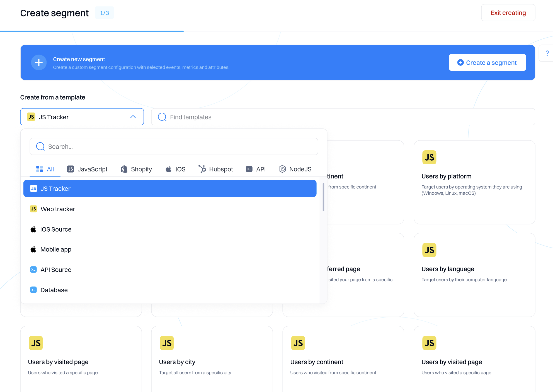Switch to the Shopify filter tab
Screen dimensions: 553x392
pyautogui.click(x=136, y=169)
